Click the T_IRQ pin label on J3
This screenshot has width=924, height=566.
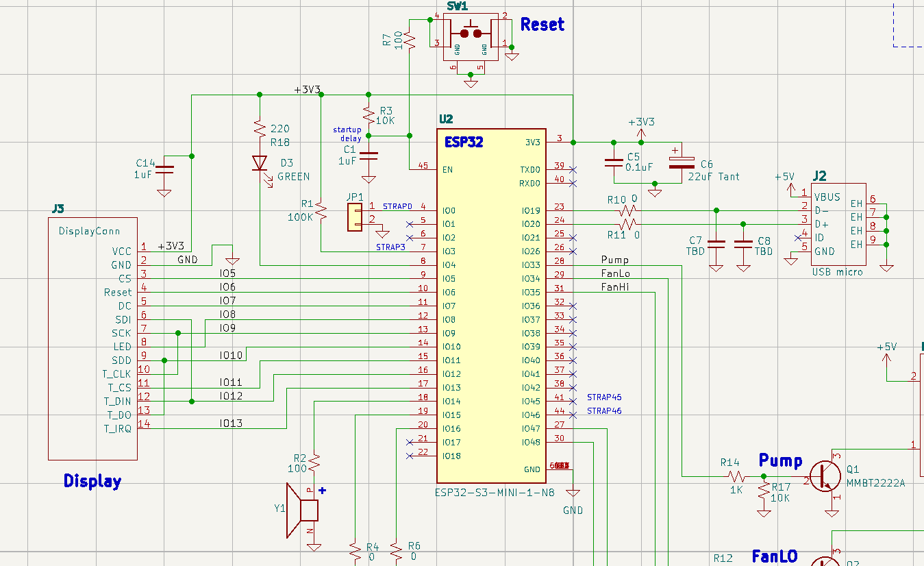pyautogui.click(x=118, y=428)
